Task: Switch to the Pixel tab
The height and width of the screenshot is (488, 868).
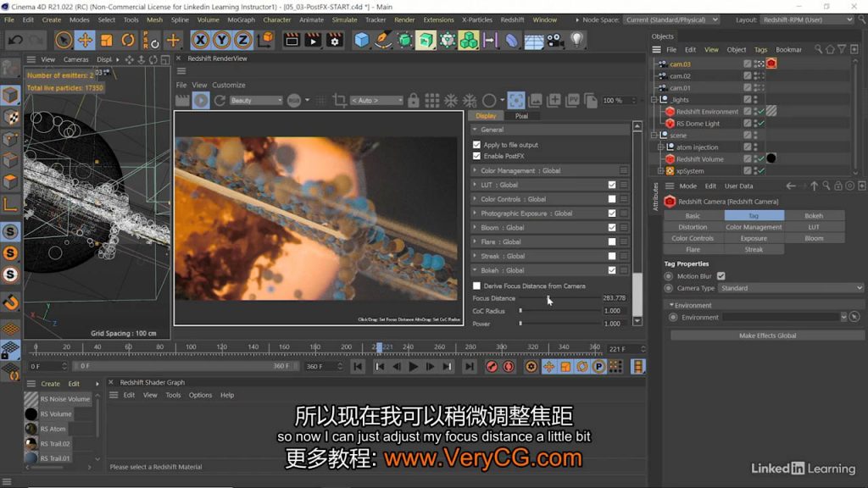Action: [x=521, y=116]
